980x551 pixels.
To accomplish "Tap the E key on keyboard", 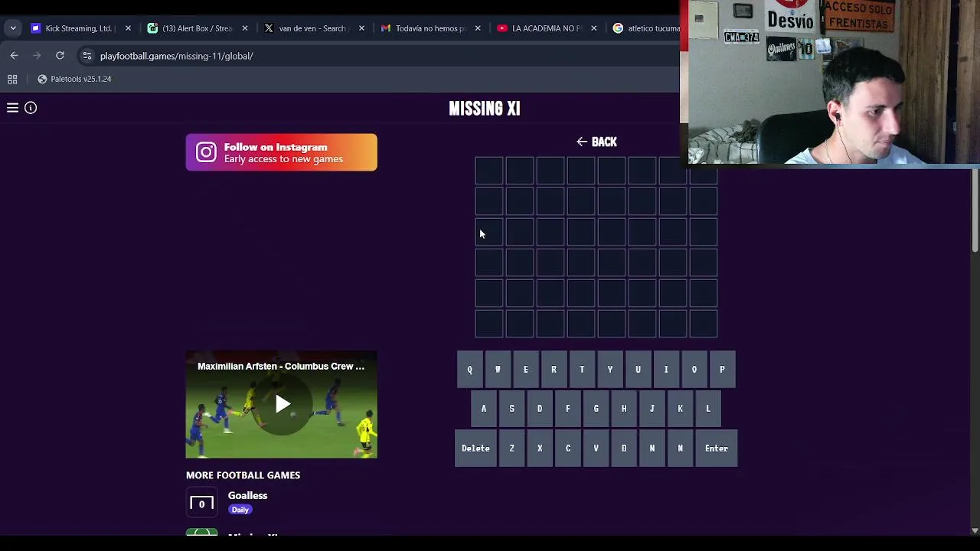I will point(525,370).
